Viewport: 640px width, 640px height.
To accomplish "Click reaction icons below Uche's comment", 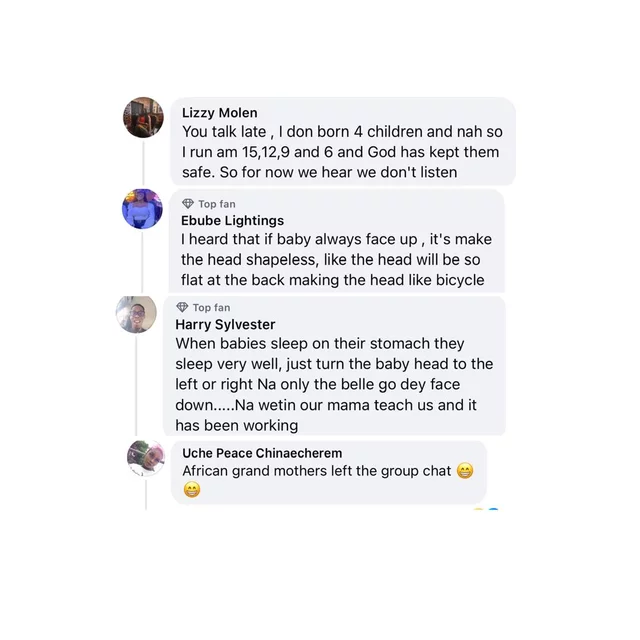I will pyautogui.click(x=486, y=509).
